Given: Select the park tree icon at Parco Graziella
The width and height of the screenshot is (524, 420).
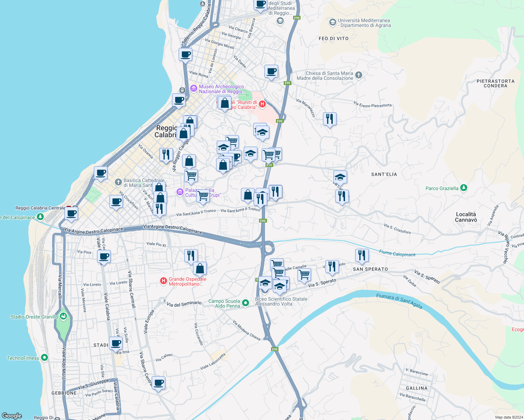Looking at the screenshot, I should click(x=463, y=188).
